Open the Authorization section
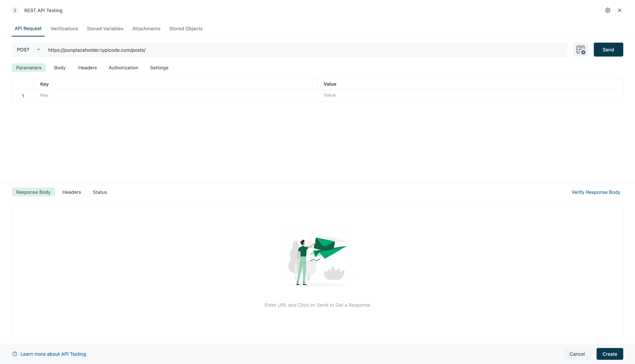The image size is (635, 364). click(x=123, y=68)
